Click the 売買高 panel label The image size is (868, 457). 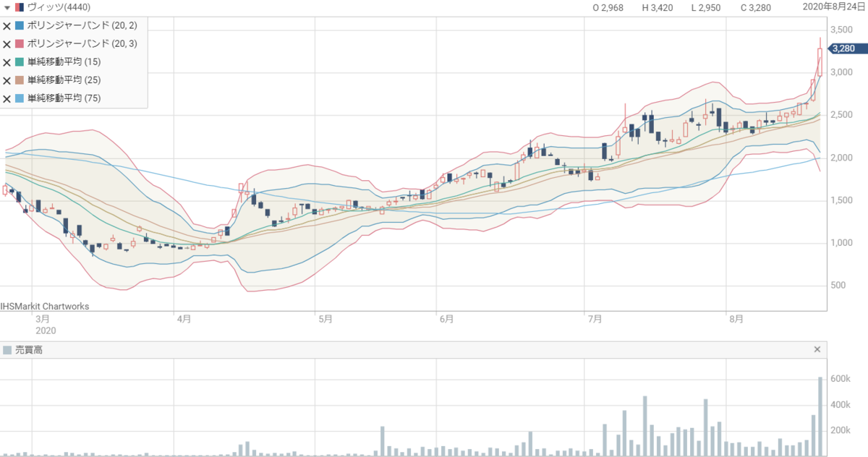coord(30,350)
